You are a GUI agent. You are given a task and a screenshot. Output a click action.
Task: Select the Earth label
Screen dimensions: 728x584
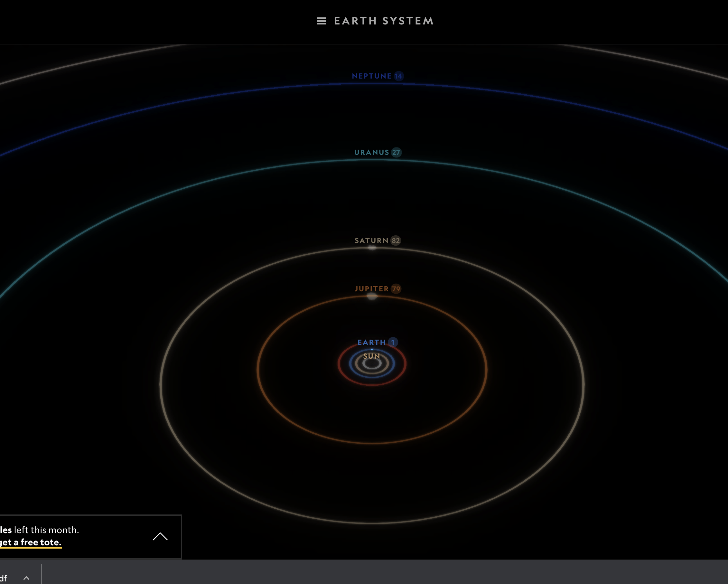pyautogui.click(x=371, y=342)
